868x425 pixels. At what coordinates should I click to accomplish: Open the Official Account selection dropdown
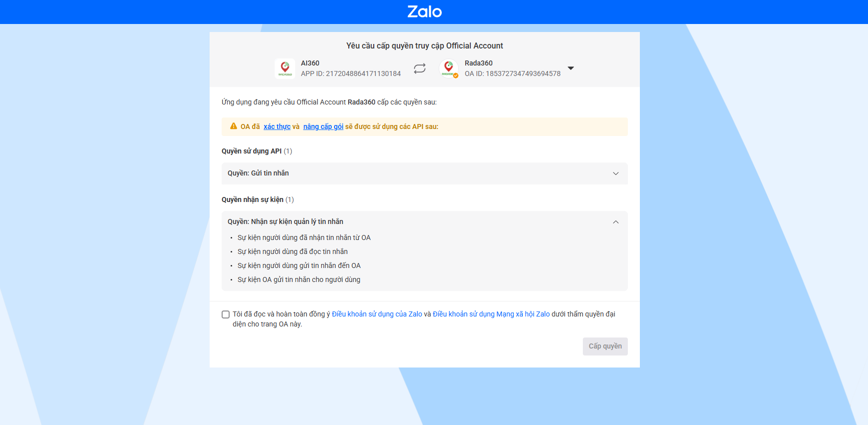571,68
